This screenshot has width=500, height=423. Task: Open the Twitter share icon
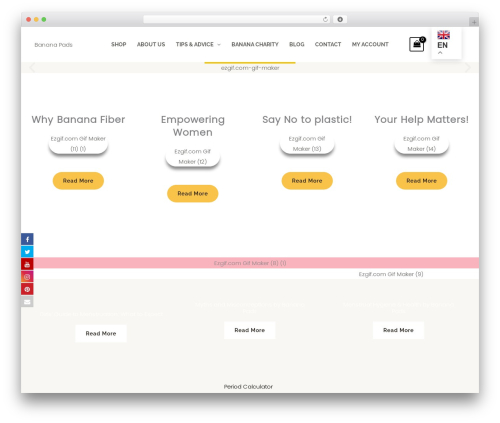27,252
